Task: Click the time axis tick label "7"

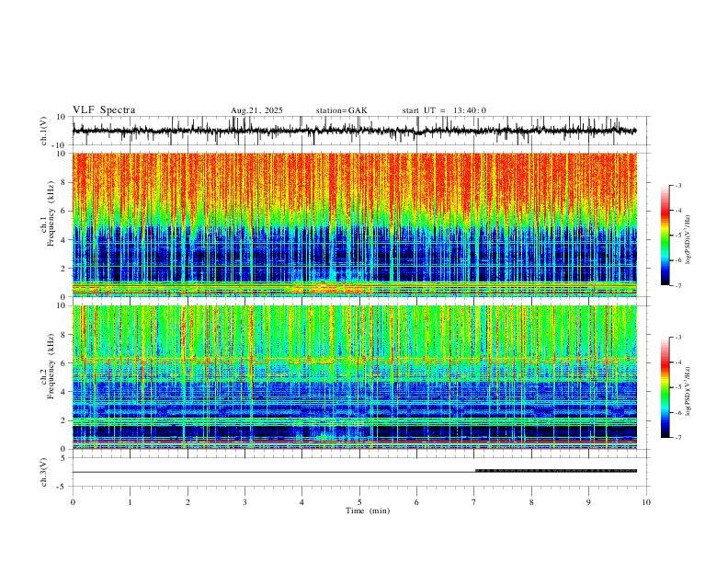Action: click(474, 502)
